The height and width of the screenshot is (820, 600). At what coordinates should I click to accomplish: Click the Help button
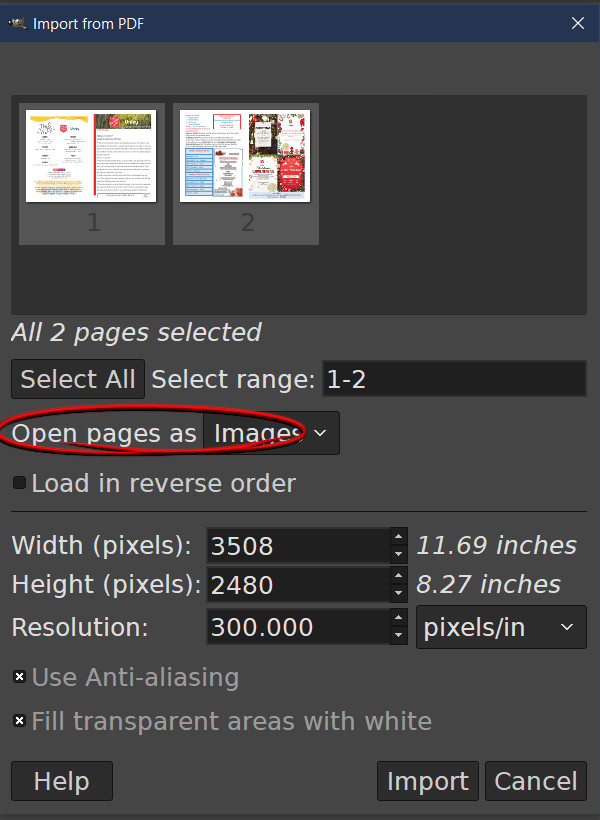[x=62, y=781]
